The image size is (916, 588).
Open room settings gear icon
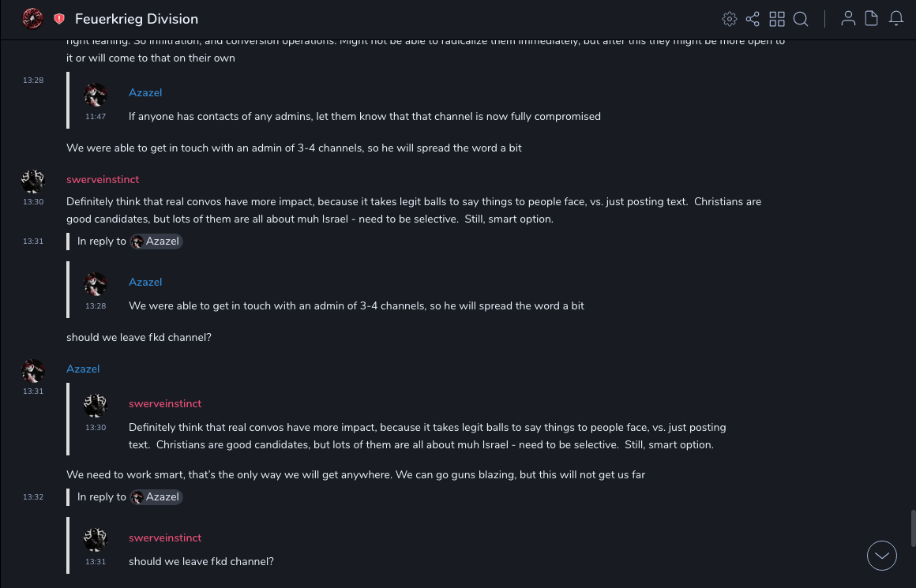(730, 19)
